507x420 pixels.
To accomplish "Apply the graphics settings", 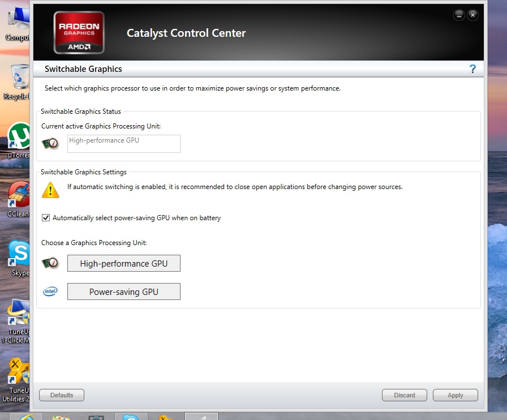I will coord(456,395).
